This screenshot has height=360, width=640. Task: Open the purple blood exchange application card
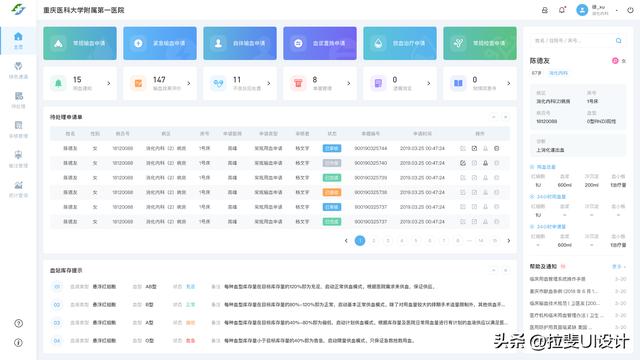(320, 43)
